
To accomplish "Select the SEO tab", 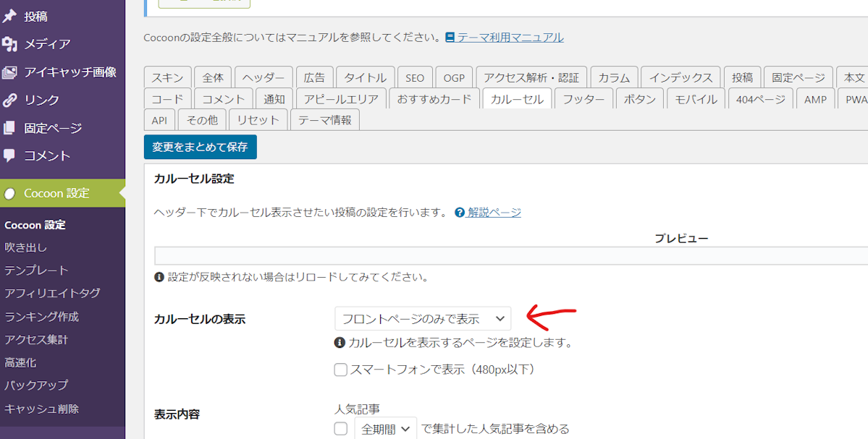I will coord(416,77).
